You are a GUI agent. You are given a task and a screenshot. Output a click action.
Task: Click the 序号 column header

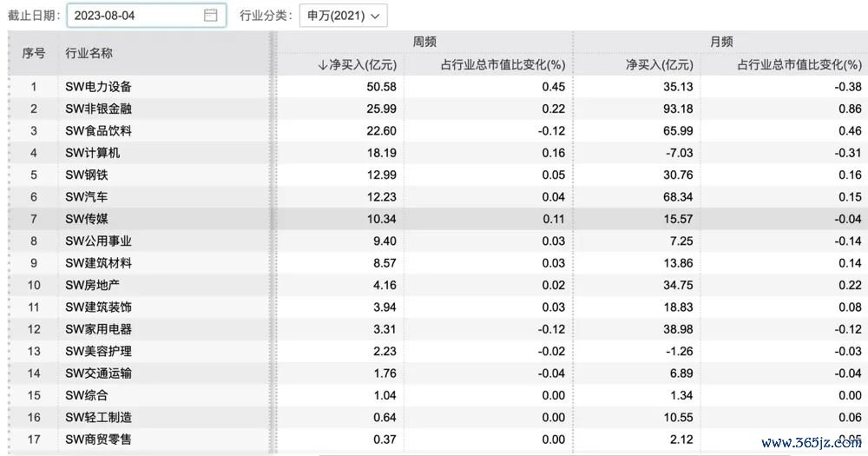33,53
